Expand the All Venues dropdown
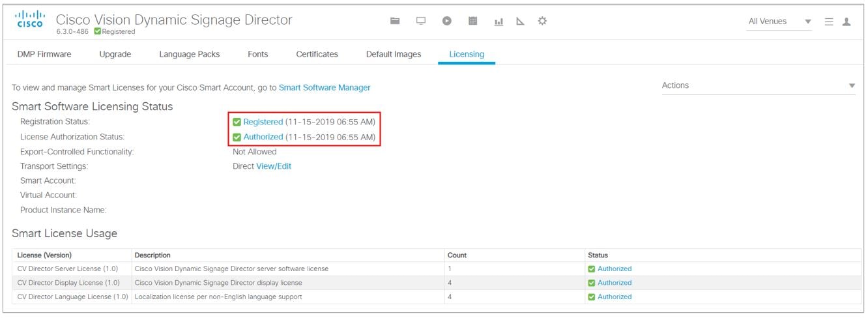 tap(780, 22)
